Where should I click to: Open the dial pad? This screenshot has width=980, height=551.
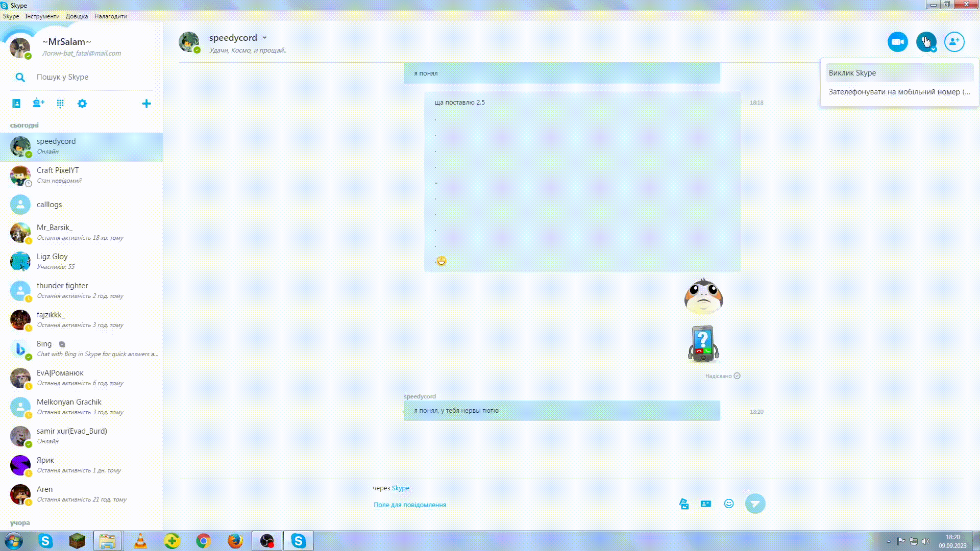60,104
